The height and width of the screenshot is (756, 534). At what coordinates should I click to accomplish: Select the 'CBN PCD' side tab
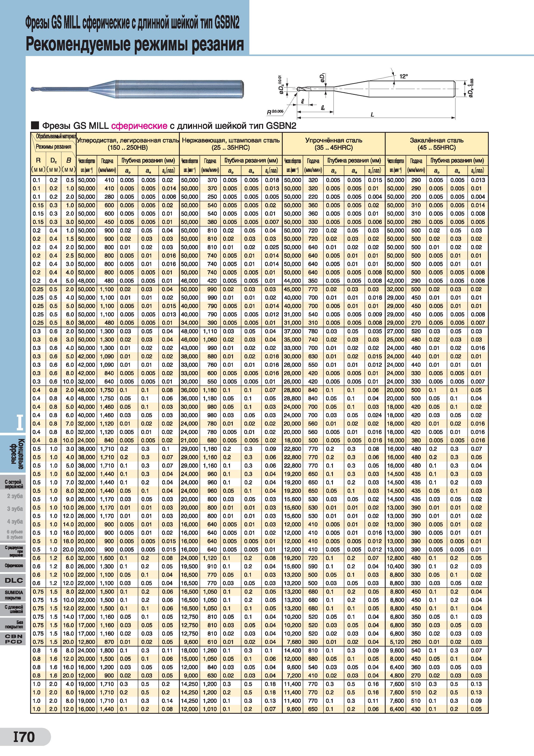[13, 639]
